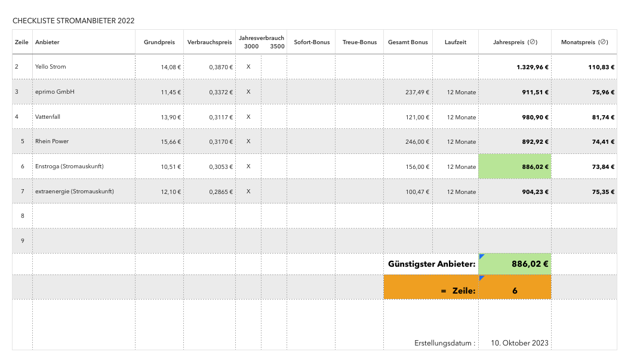Screen dimensions: 643x364
Task: Select the Günstigster Anbieter label cell
Action: click(431, 264)
